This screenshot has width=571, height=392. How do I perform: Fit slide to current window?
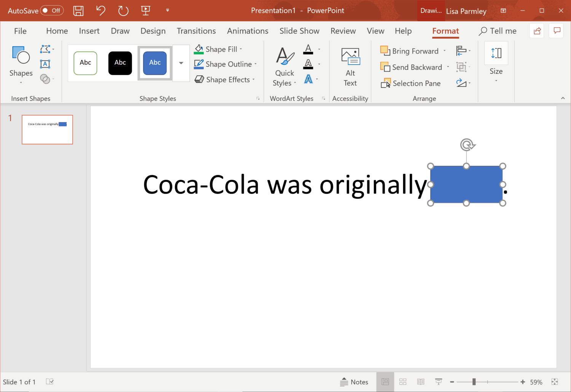[x=555, y=382]
